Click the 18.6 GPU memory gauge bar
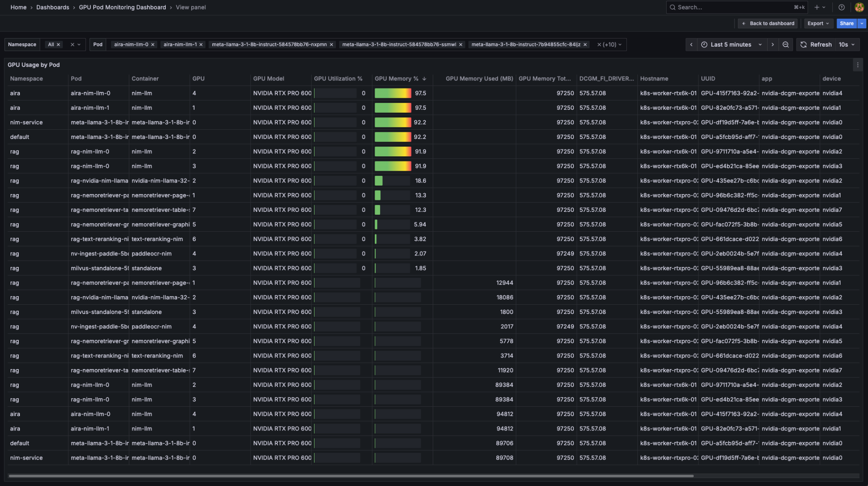The image size is (868, 486). click(392, 181)
